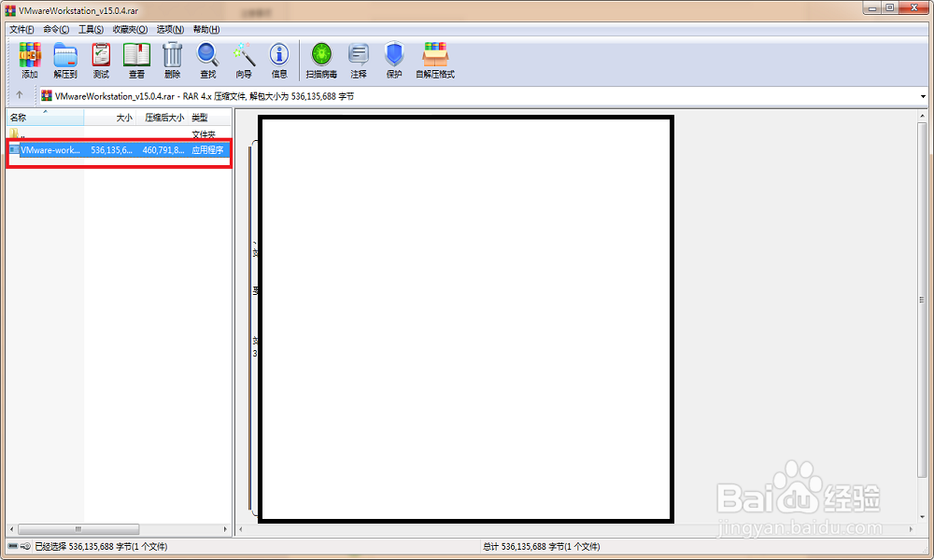The height and width of the screenshot is (560, 934).
Task: Click the Add (添加) toolbar icon
Action: [x=30, y=60]
